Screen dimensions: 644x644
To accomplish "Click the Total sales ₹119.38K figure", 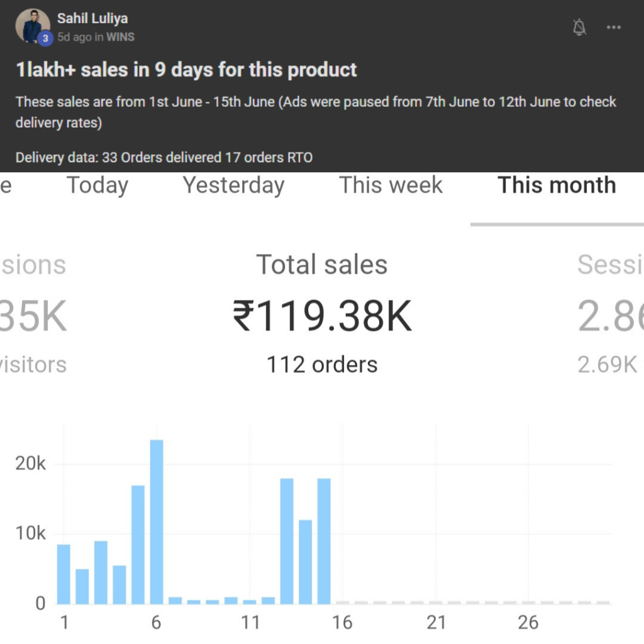I will click(x=322, y=315).
